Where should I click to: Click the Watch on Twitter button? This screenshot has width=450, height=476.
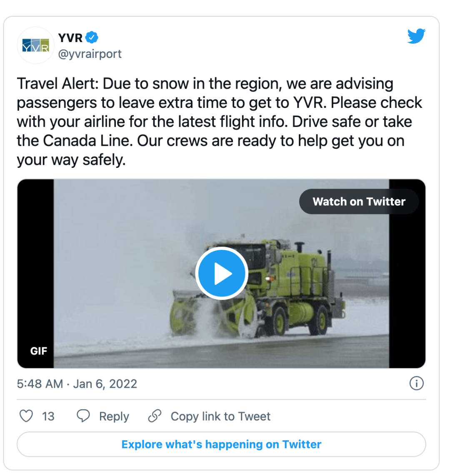[359, 202]
